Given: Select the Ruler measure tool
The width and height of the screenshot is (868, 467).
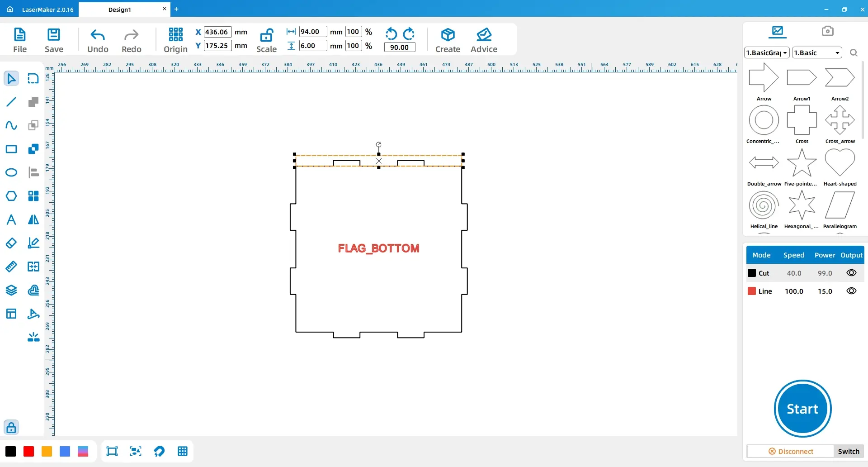Looking at the screenshot, I should tap(11, 267).
